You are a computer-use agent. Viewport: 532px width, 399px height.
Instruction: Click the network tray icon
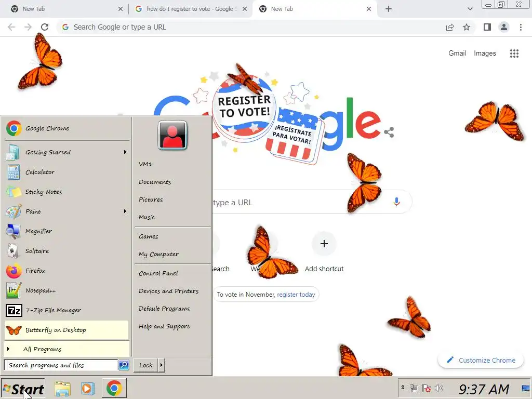click(x=414, y=388)
